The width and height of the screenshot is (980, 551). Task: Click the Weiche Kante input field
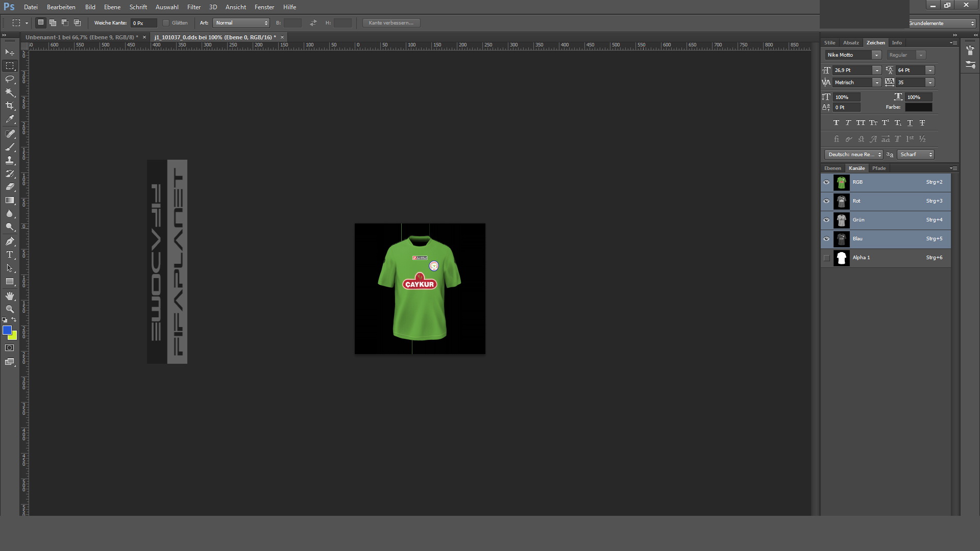(x=143, y=23)
